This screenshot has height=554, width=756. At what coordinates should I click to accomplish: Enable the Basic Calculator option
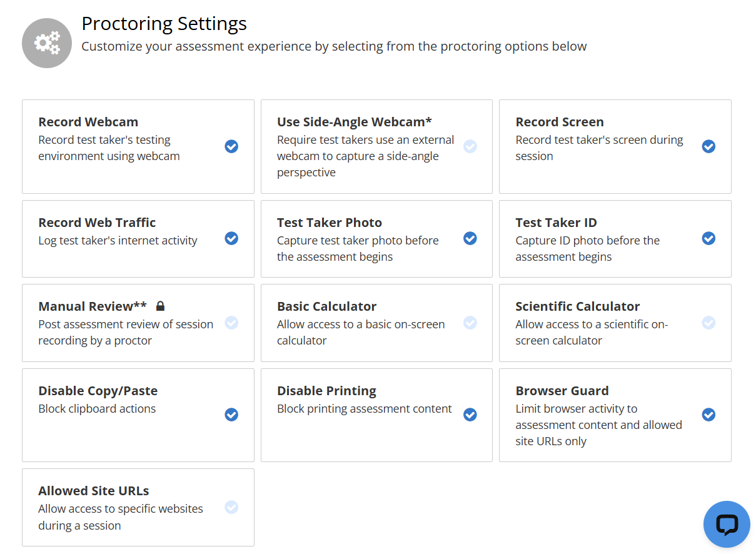coord(470,323)
